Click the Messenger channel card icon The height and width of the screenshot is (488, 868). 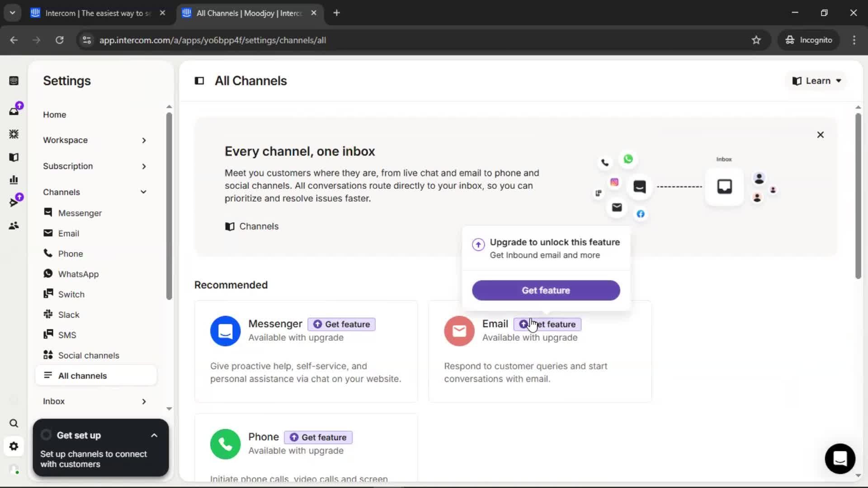click(x=225, y=331)
